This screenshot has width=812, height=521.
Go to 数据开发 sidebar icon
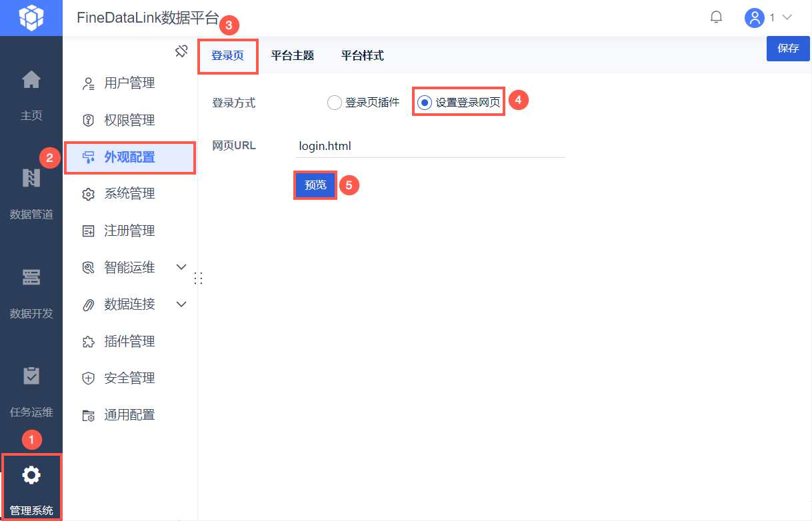coord(31,276)
